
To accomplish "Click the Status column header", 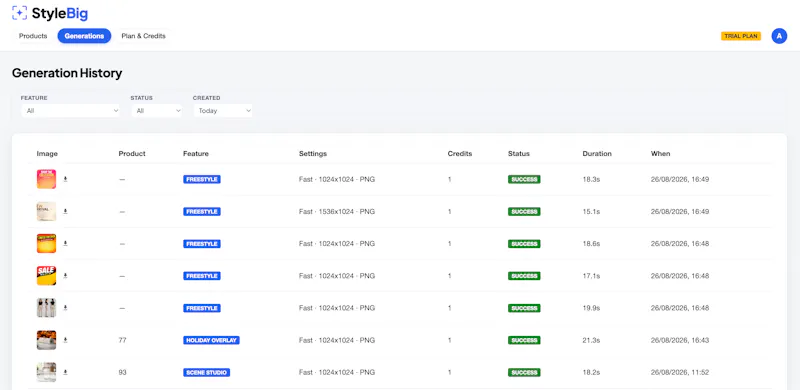I will tap(519, 154).
